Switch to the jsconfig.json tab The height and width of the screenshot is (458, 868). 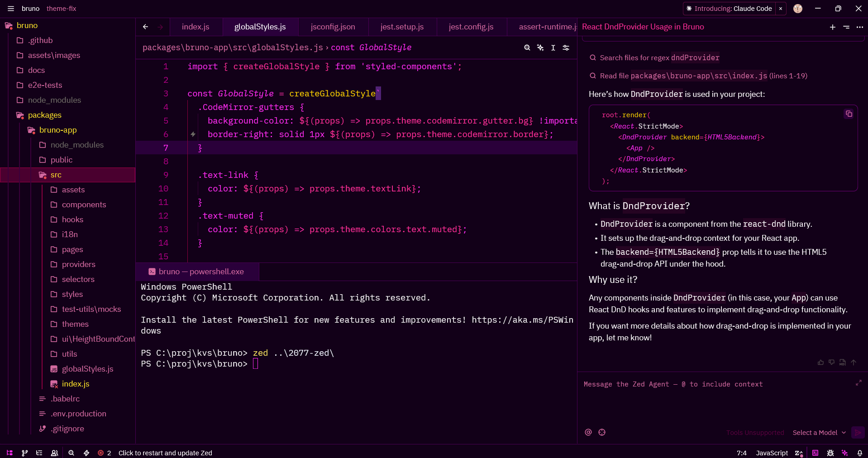tap(333, 27)
